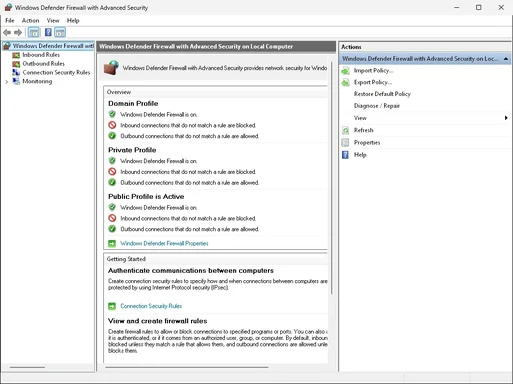Choose Export Policy action

tap(373, 82)
